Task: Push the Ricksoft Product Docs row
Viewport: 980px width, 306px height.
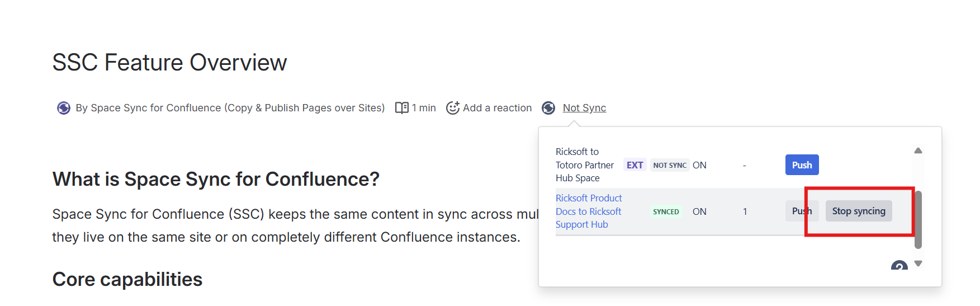Action: [802, 211]
